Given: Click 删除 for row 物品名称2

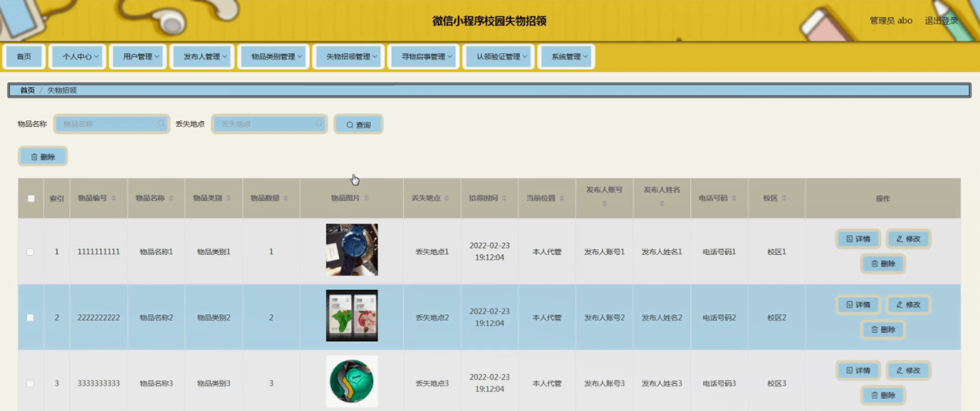Looking at the screenshot, I should click(883, 330).
